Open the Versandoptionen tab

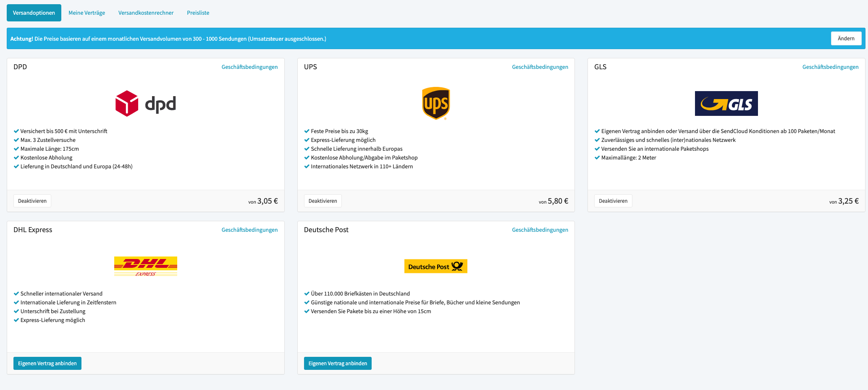[34, 13]
